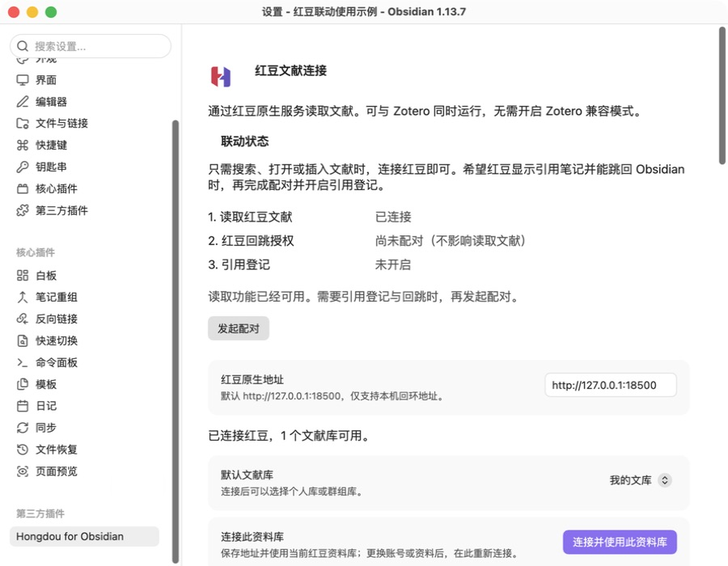Click the 核心插件 box icon
Viewport: 728px width, 566px height.
point(23,189)
